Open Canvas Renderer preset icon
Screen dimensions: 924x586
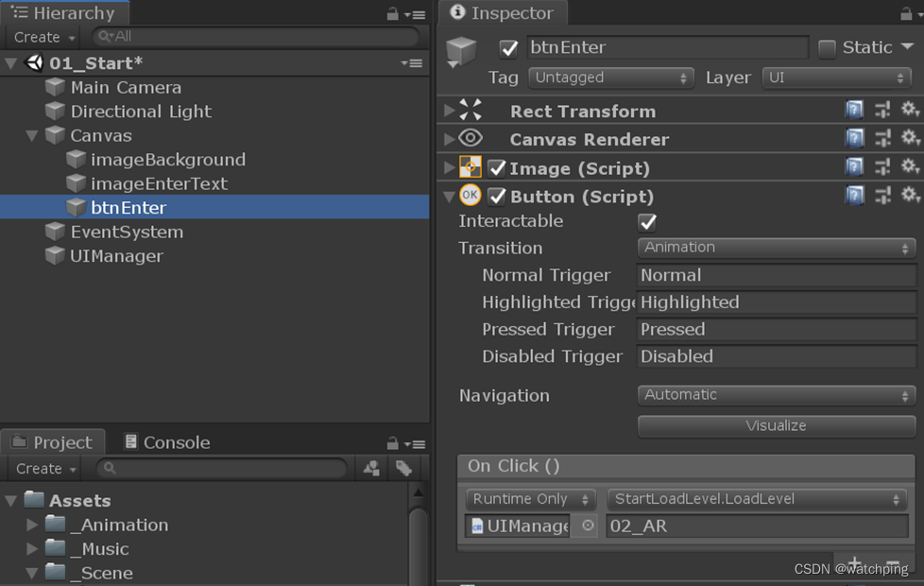pos(882,138)
